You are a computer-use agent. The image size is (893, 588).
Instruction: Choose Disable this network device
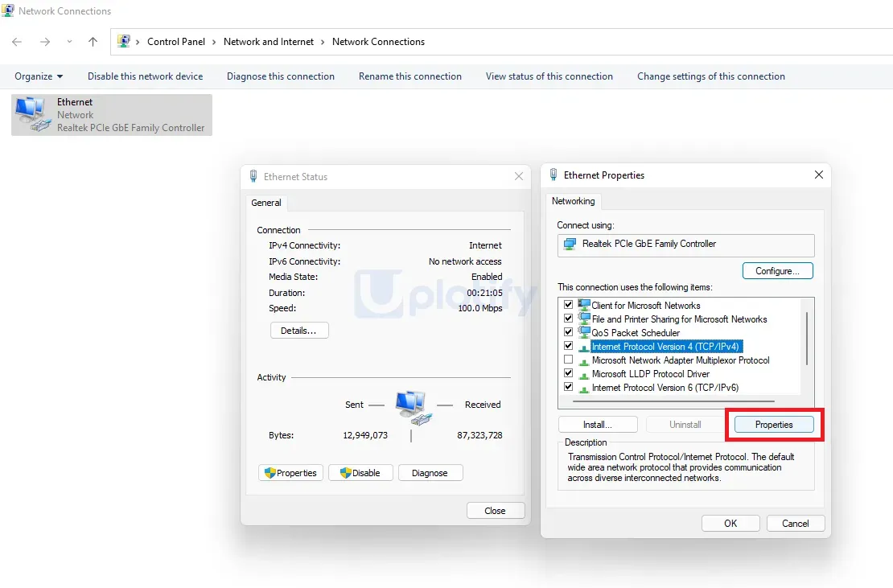[x=146, y=76]
